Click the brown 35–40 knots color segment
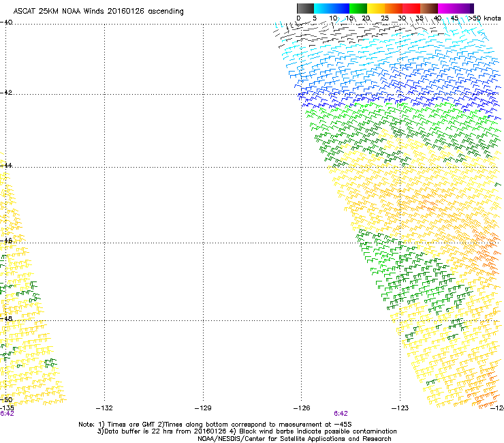The height and width of the screenshot is (443, 504). tap(429, 8)
